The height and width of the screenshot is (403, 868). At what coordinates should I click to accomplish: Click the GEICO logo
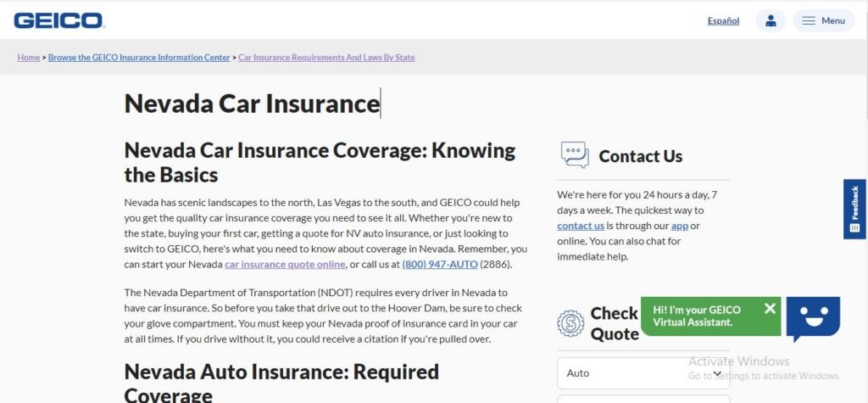click(59, 20)
